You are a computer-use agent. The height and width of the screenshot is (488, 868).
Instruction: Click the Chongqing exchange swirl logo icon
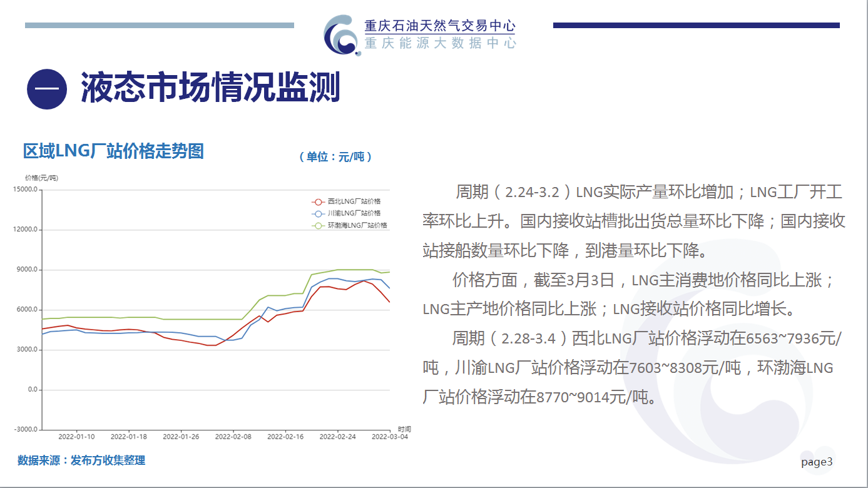[x=342, y=35]
